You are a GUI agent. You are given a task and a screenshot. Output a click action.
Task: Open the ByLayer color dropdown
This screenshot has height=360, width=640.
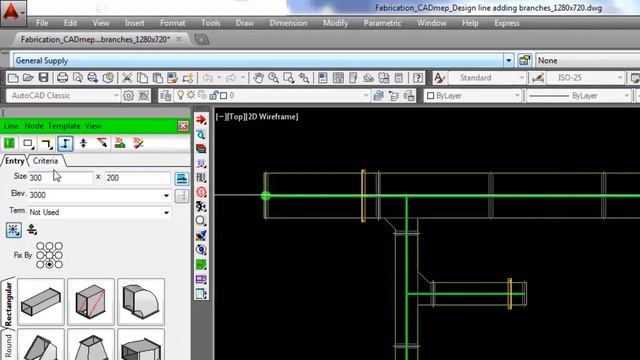(517, 96)
